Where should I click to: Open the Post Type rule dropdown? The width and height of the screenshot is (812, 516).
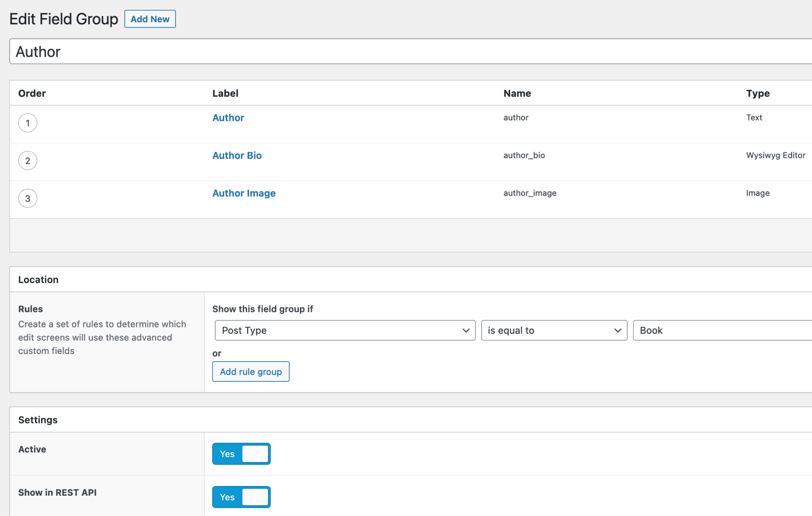pyautogui.click(x=344, y=330)
